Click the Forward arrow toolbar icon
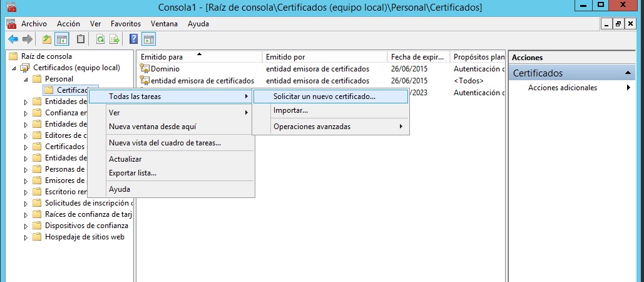This screenshot has width=644, height=282. [26, 39]
